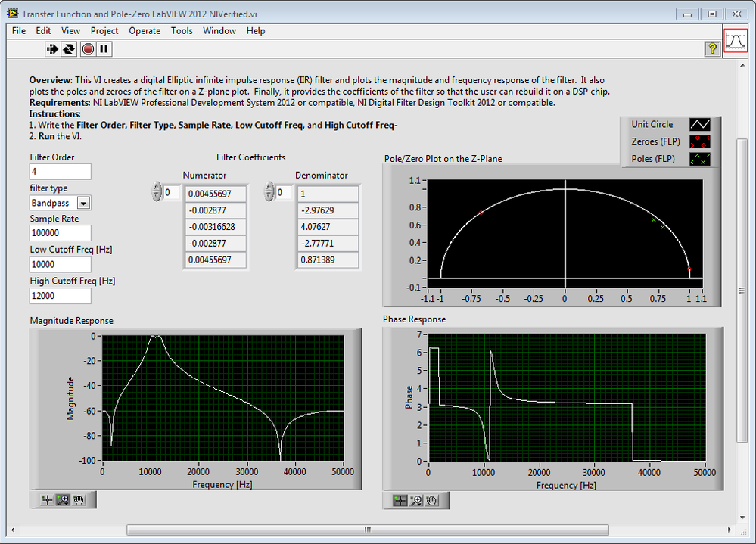Click the scroll right arrow

point(729,530)
